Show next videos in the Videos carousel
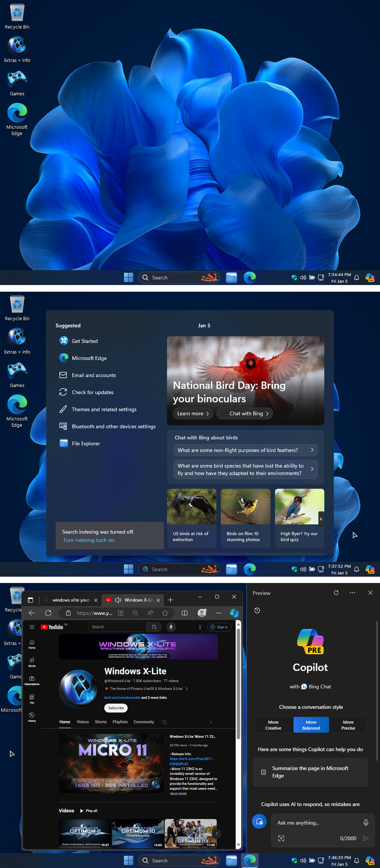Image resolution: width=380 pixels, height=868 pixels. coord(217,833)
